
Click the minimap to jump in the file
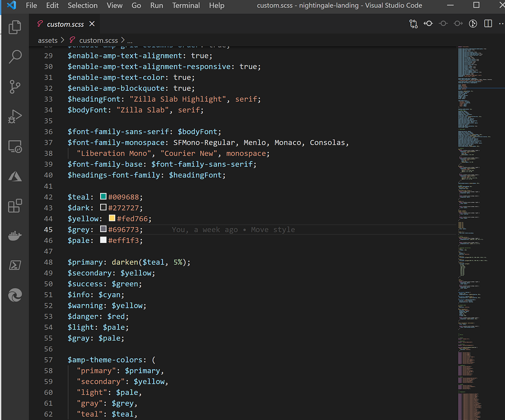480,168
